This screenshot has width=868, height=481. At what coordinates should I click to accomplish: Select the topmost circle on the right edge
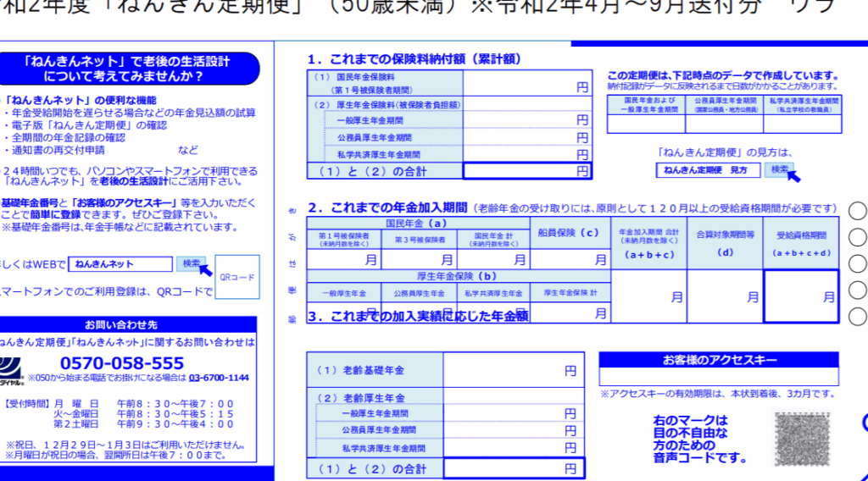tap(857, 211)
